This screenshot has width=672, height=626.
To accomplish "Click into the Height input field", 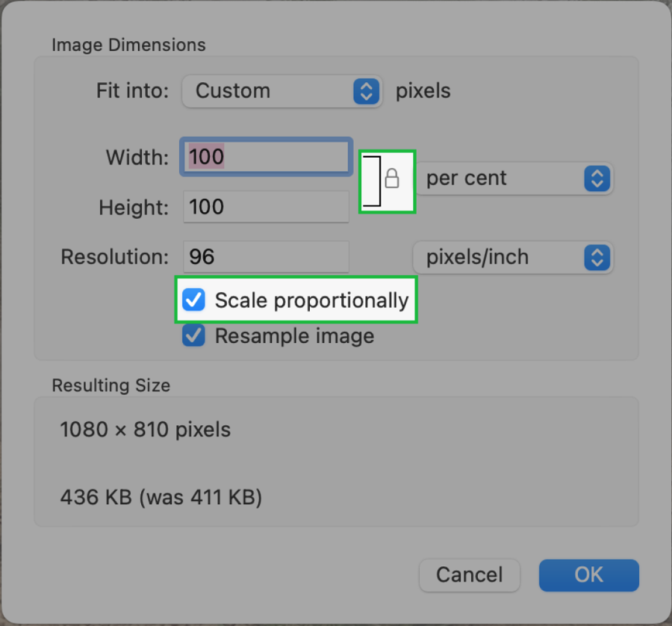I will tap(266, 207).
